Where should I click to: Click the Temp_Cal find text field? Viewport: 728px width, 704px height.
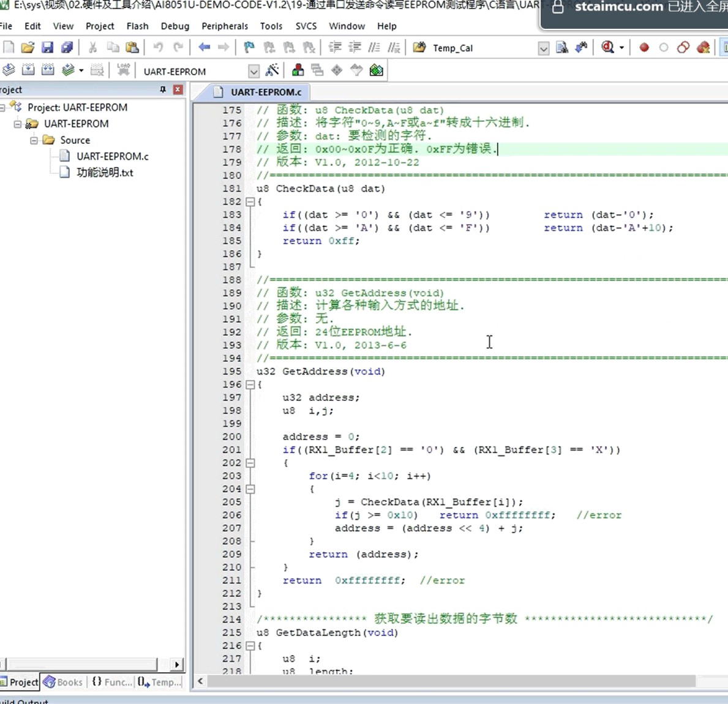point(483,48)
